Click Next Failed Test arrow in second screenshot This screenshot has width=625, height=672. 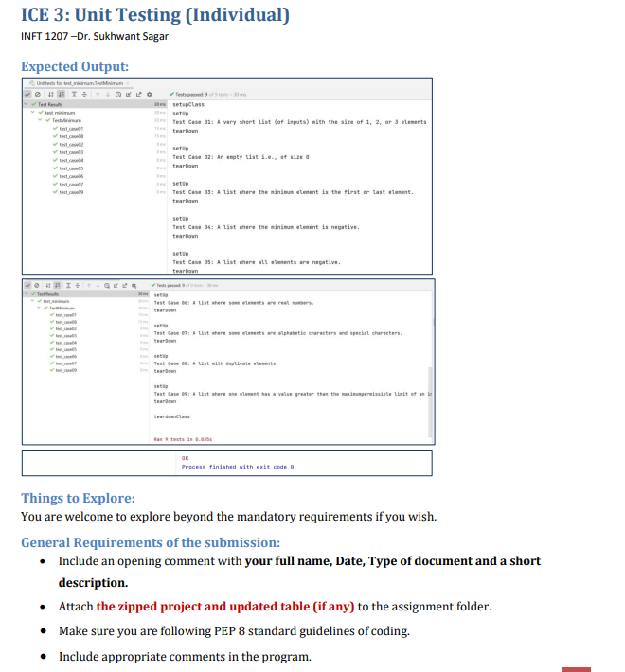click(x=98, y=286)
